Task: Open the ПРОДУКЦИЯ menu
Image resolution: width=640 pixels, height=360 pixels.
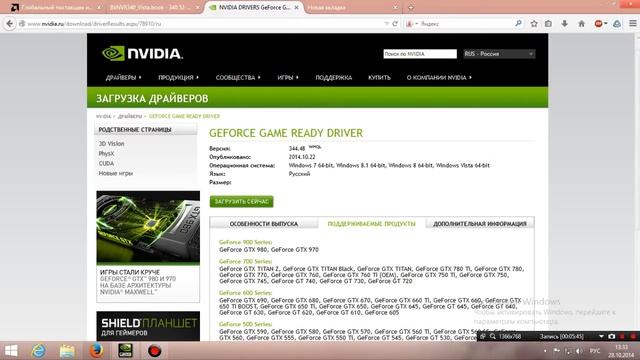Action: pyautogui.click(x=178, y=78)
